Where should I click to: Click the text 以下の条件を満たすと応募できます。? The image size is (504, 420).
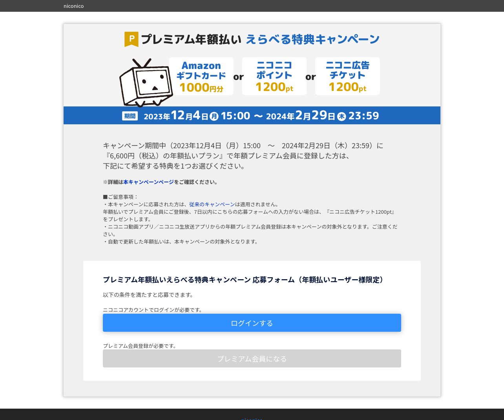(149, 295)
